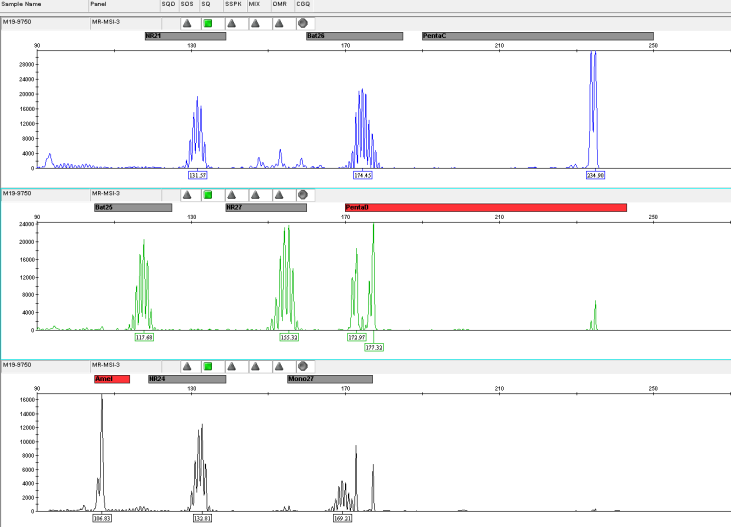The image size is (731, 527).
Task: Click the SOS warning triangle in the top row
Action: click(187, 22)
